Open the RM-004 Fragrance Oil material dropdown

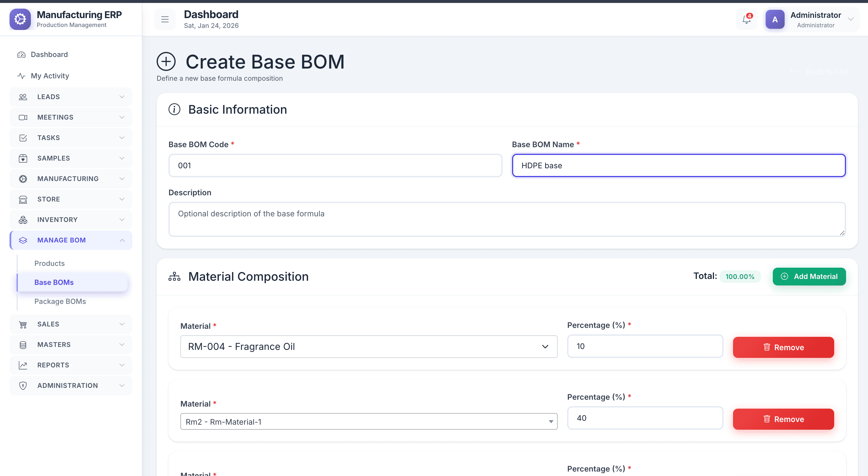(x=369, y=347)
